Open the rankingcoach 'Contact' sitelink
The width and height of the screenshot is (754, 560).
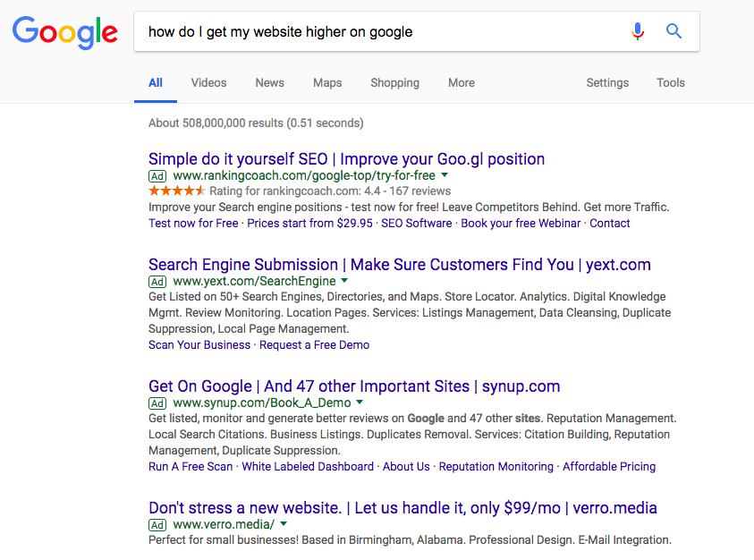click(x=610, y=224)
